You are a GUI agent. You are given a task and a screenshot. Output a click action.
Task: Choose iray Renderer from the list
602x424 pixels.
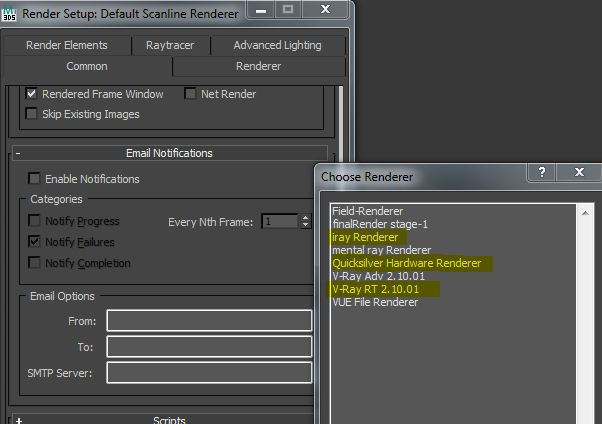pyautogui.click(x=365, y=237)
